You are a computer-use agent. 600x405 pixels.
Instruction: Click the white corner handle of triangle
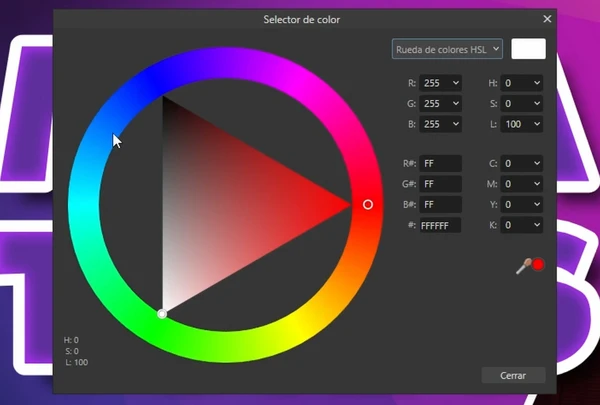162,314
